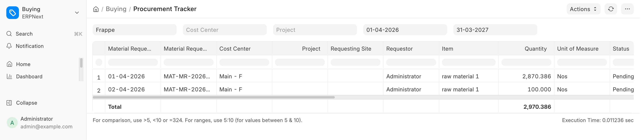Click the Item column filter box
Screen dimensions: 644x140
click(x=469, y=62)
